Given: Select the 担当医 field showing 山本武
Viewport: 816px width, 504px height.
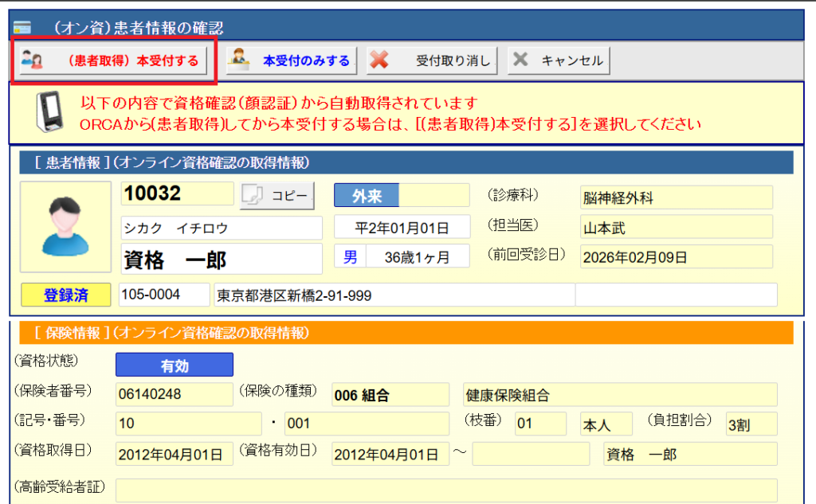Looking at the screenshot, I should click(x=676, y=228).
